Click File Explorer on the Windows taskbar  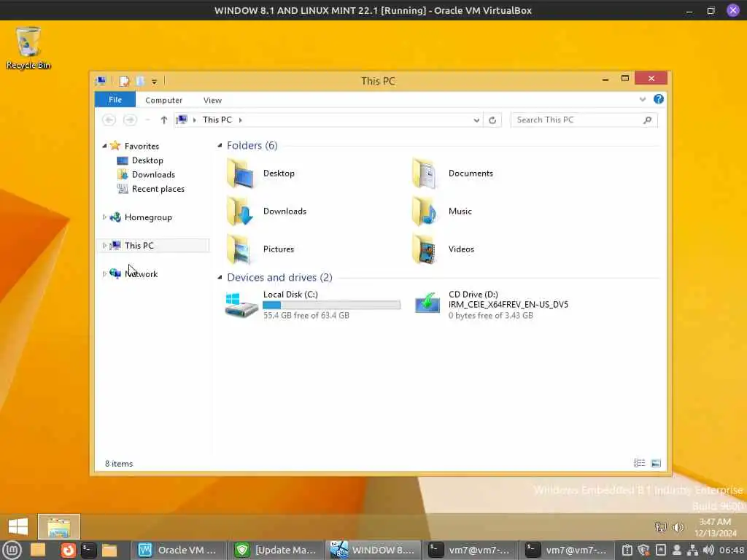click(x=58, y=526)
